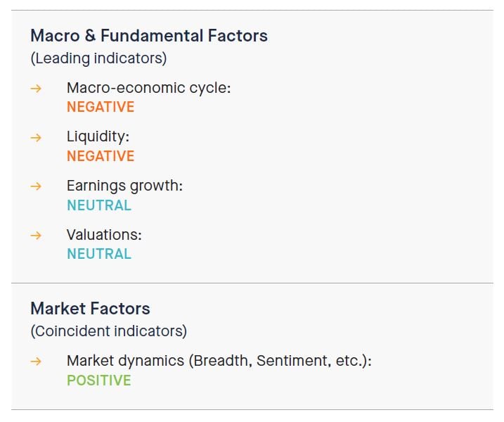504x422 pixels.
Task: Click the arrow icon beside Market dynamics
Action: (x=36, y=362)
